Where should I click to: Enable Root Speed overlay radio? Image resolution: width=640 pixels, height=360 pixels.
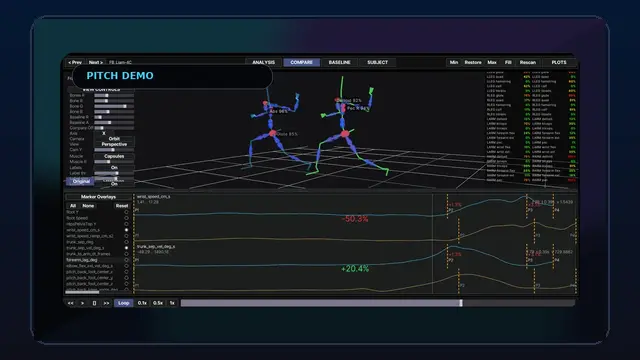click(126, 218)
